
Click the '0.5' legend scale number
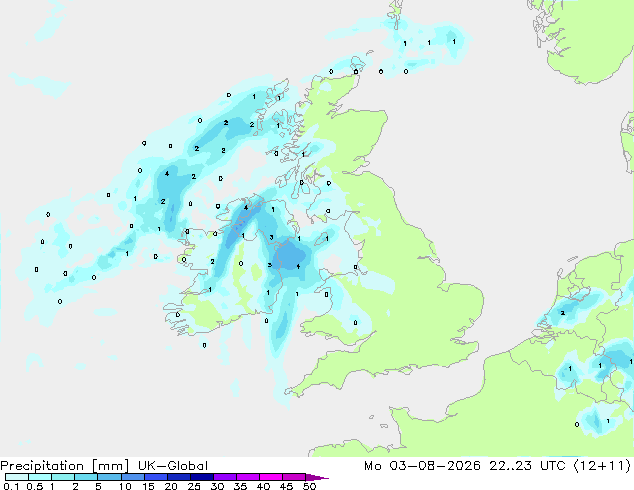(x=34, y=486)
